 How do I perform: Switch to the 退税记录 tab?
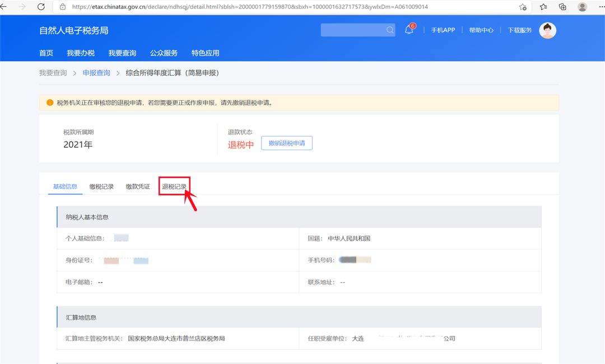pyautogui.click(x=174, y=186)
